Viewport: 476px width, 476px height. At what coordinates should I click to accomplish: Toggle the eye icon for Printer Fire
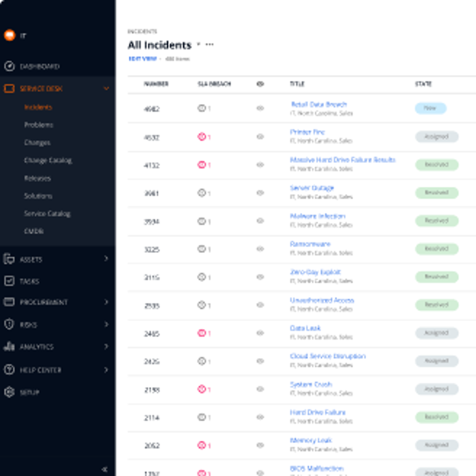click(x=260, y=137)
